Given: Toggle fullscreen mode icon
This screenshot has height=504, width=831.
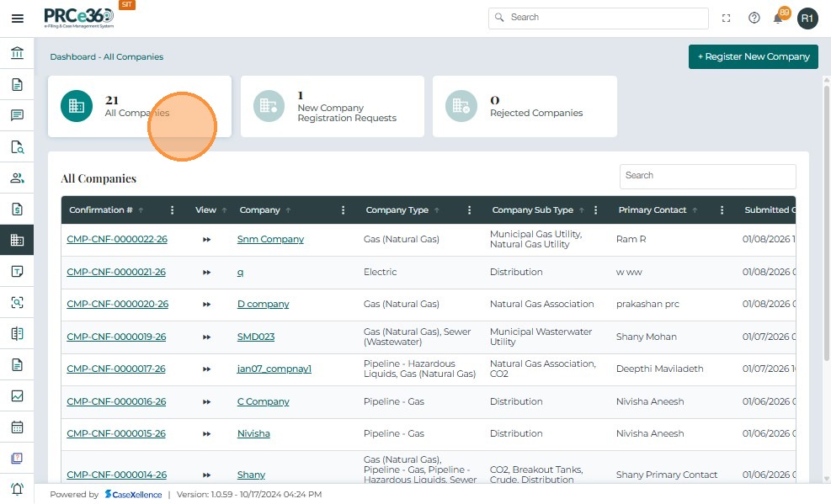Looking at the screenshot, I should coord(727,18).
